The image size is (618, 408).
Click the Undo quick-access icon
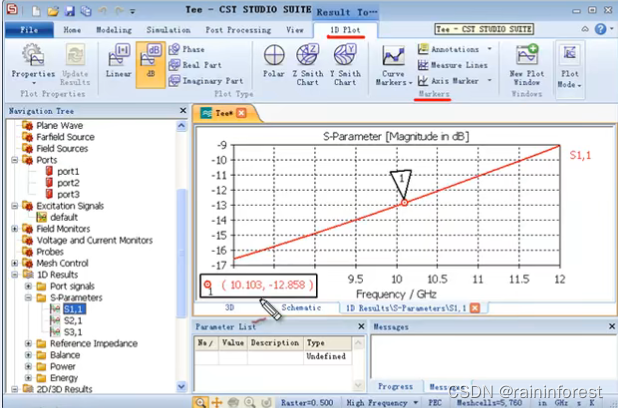coord(102,11)
